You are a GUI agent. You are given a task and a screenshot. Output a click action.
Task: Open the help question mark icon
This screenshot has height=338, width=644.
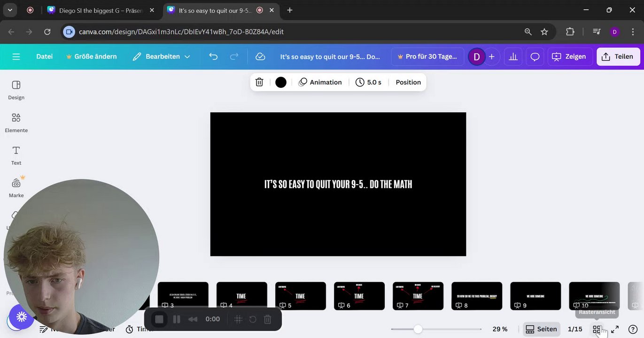pyautogui.click(x=633, y=330)
